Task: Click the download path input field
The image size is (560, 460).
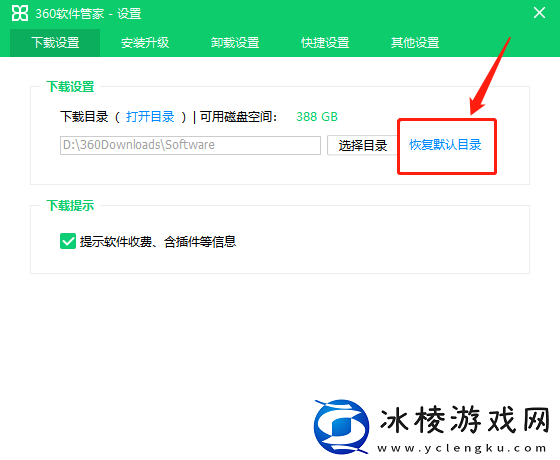Action: (x=190, y=145)
